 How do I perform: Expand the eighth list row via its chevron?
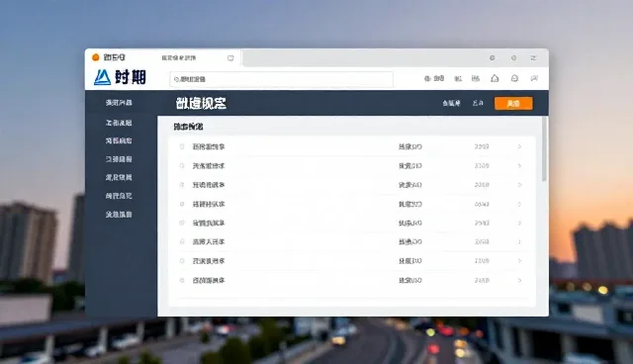coord(519,280)
